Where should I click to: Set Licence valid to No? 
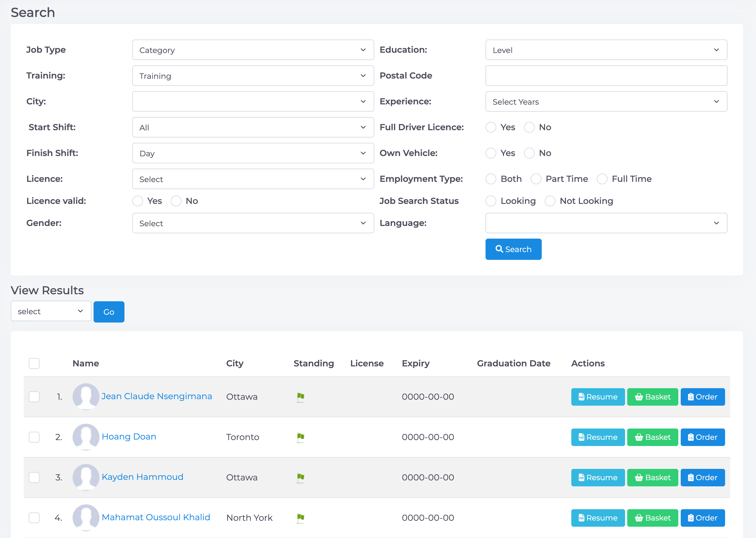tap(176, 201)
